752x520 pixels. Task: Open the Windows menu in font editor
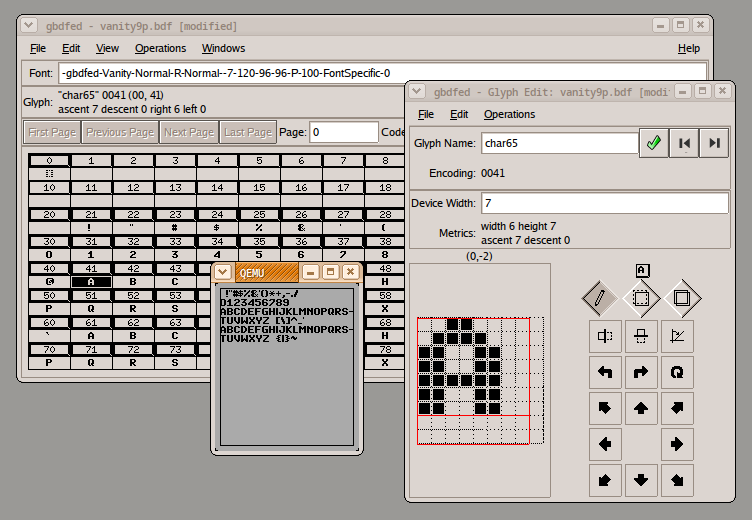pos(223,48)
